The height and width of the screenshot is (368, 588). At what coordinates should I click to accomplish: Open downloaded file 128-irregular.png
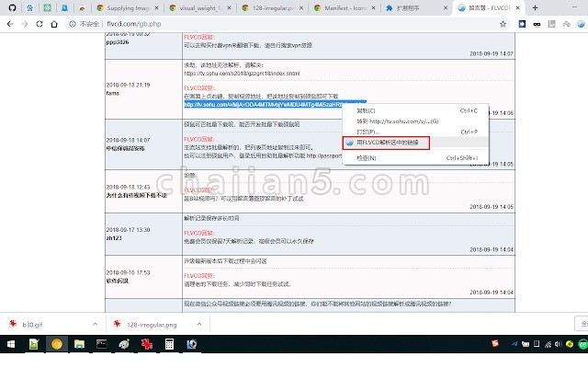152,325
